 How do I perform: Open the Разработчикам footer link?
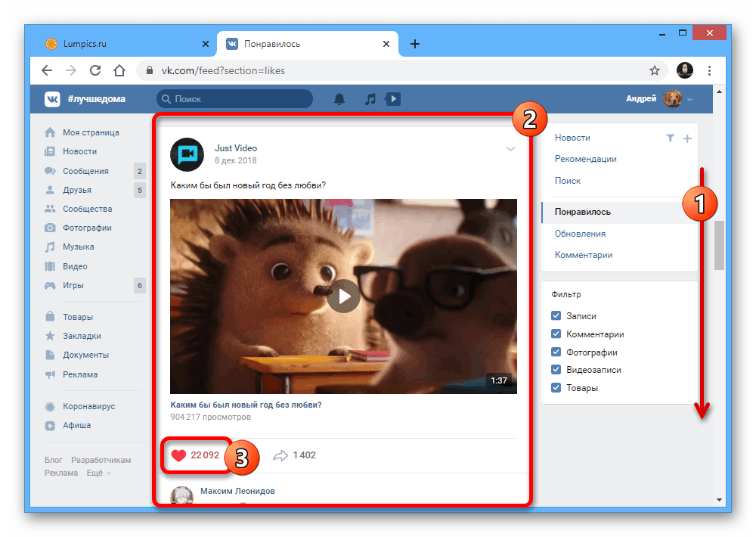[x=101, y=460]
